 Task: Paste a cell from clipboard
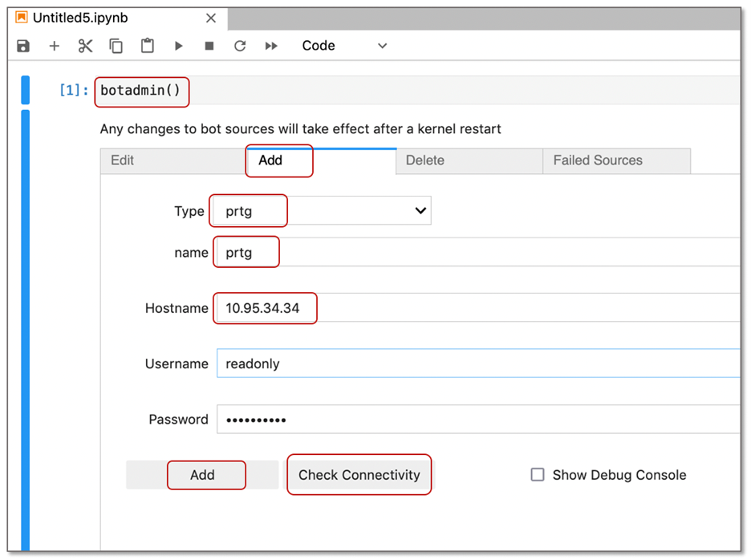147,46
